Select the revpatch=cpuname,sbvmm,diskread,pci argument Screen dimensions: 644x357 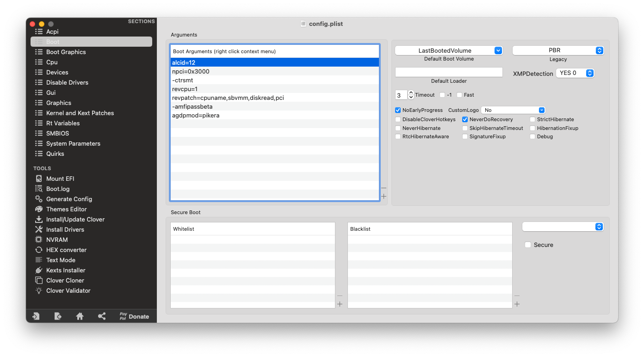tap(275, 98)
